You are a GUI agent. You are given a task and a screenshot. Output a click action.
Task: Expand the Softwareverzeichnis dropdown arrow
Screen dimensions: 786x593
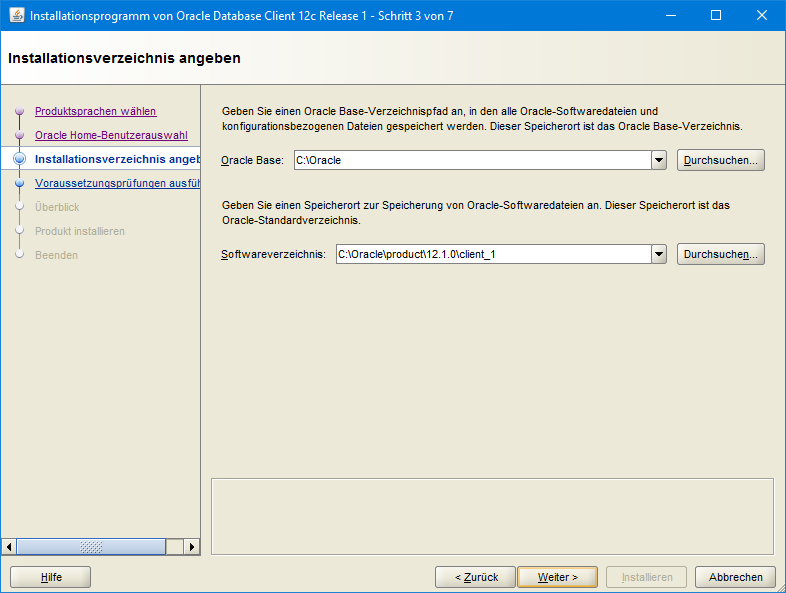659,255
